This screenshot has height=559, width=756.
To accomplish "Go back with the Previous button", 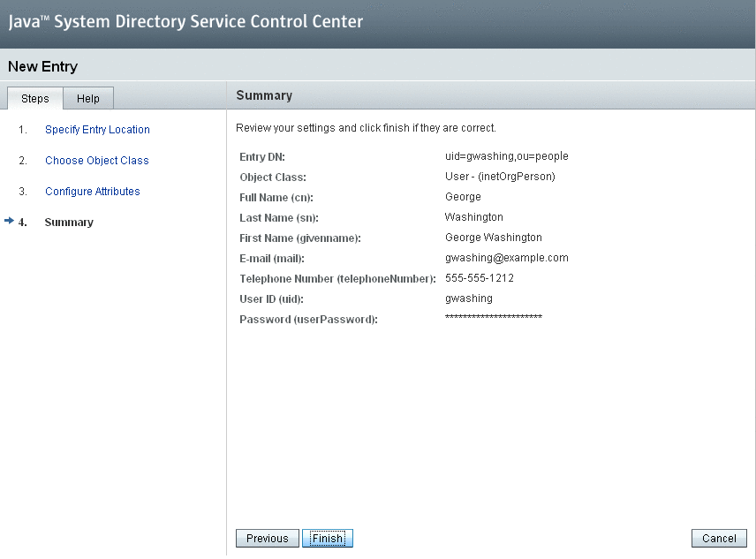I will click(x=267, y=539).
